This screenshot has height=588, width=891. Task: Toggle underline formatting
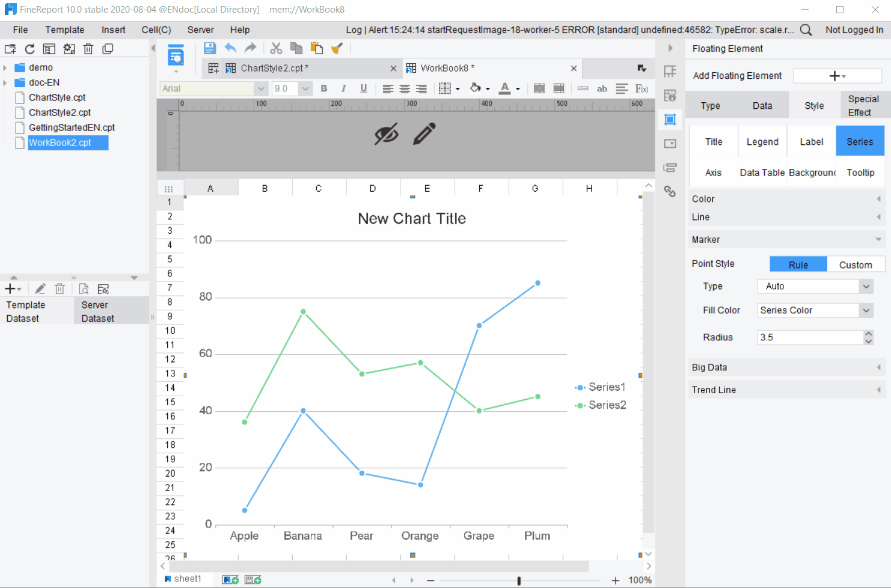point(363,89)
